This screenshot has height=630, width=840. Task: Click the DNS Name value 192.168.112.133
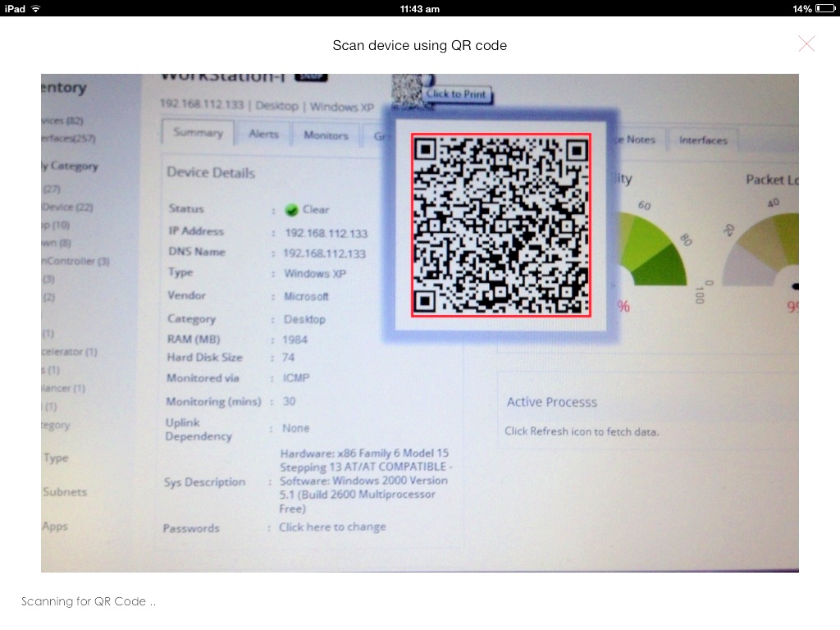pos(325,253)
